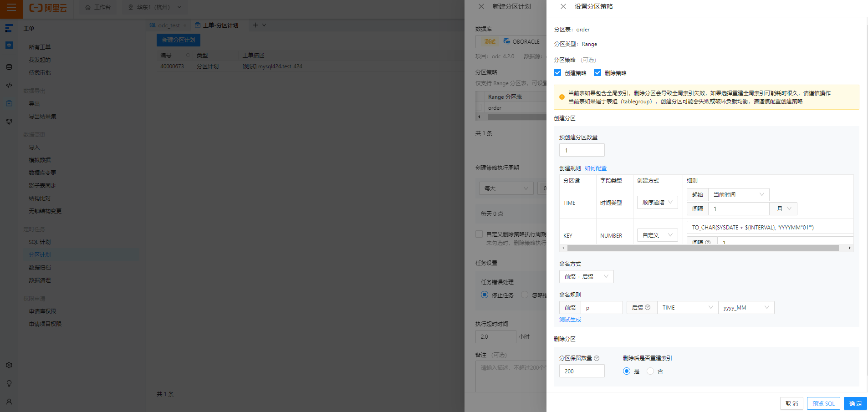Close the 设置分区策略 drawer
Screen dimensions: 868x412
(x=563, y=6)
